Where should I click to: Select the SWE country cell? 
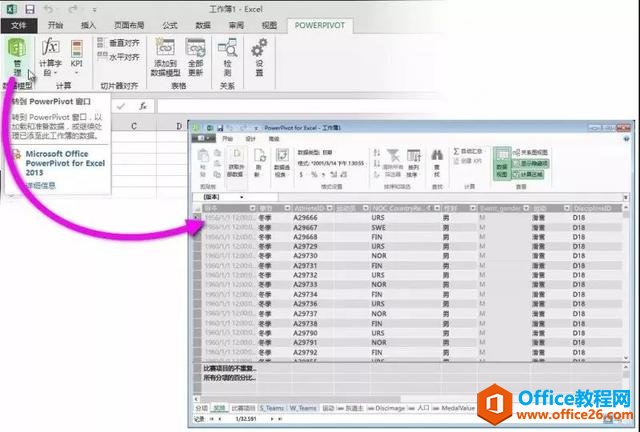[378, 227]
